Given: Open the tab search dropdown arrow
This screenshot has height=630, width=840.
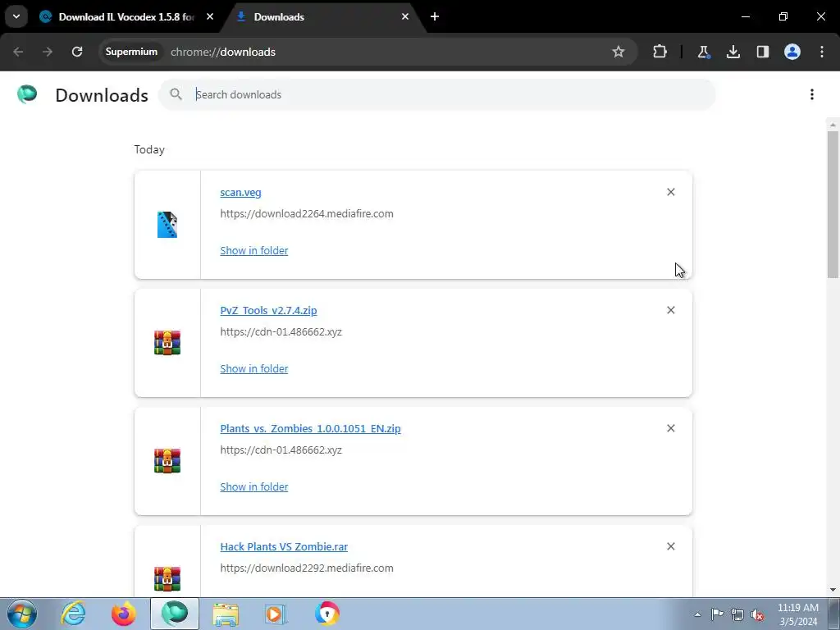Looking at the screenshot, I should [16, 16].
